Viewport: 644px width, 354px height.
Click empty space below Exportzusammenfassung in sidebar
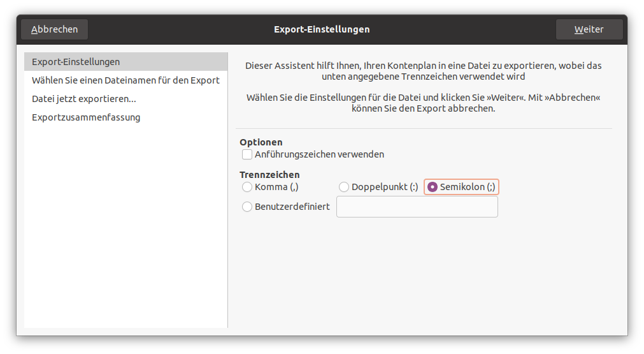125,223
